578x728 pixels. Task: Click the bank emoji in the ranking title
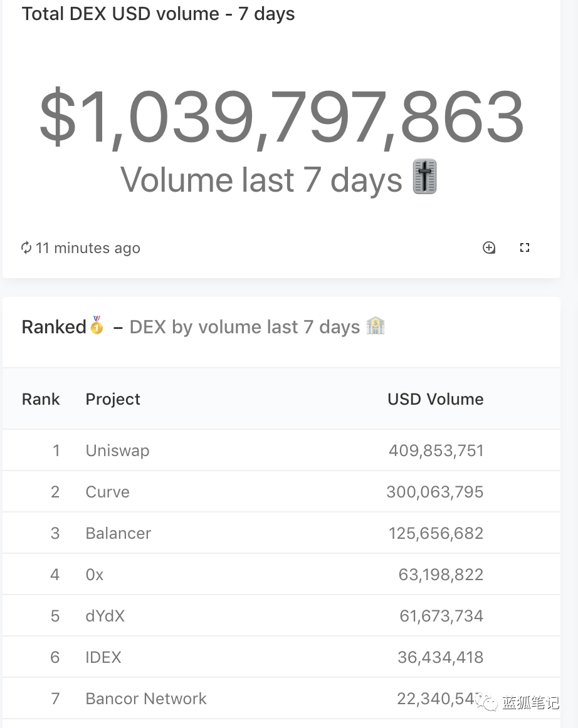point(376,326)
